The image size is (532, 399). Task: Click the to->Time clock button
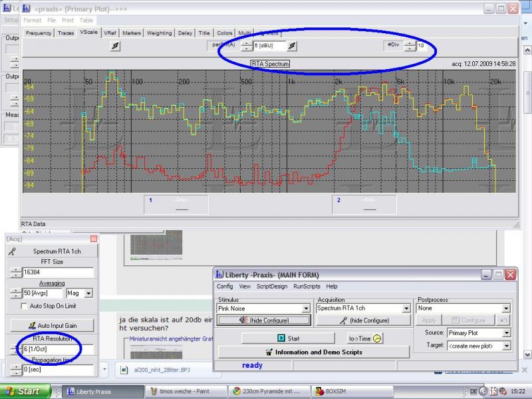click(365, 338)
